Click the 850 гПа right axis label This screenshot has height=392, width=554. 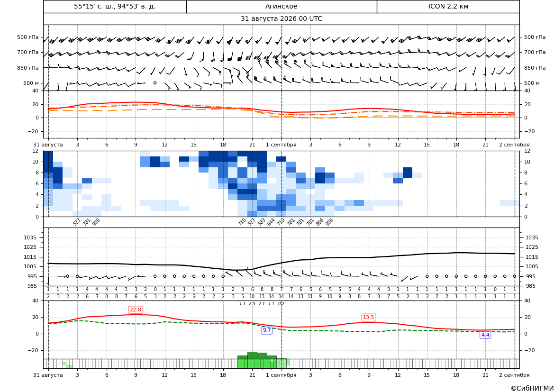click(x=535, y=68)
